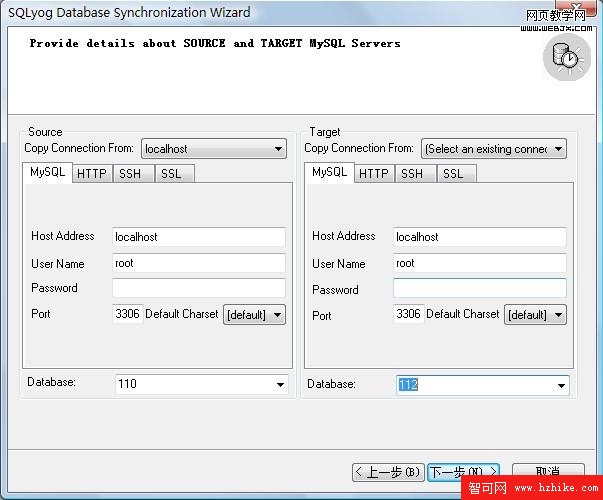This screenshot has width=603, height=500.
Task: Open Source Copy Connection From dropdown
Action: [x=214, y=148]
